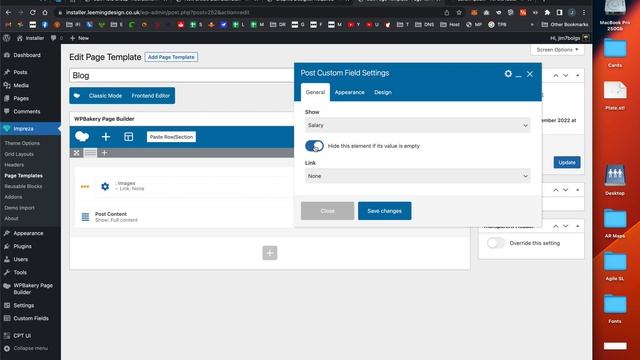Open the settings gear in dialog header

[508, 73]
